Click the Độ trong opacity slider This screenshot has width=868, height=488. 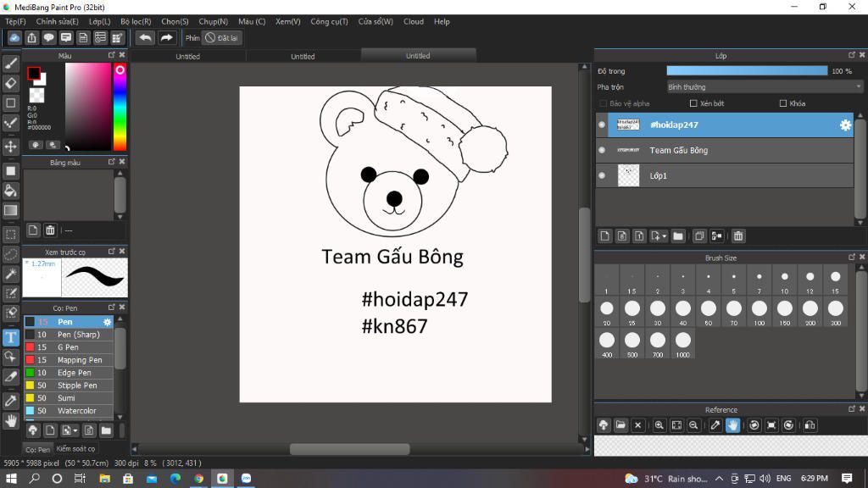747,71
